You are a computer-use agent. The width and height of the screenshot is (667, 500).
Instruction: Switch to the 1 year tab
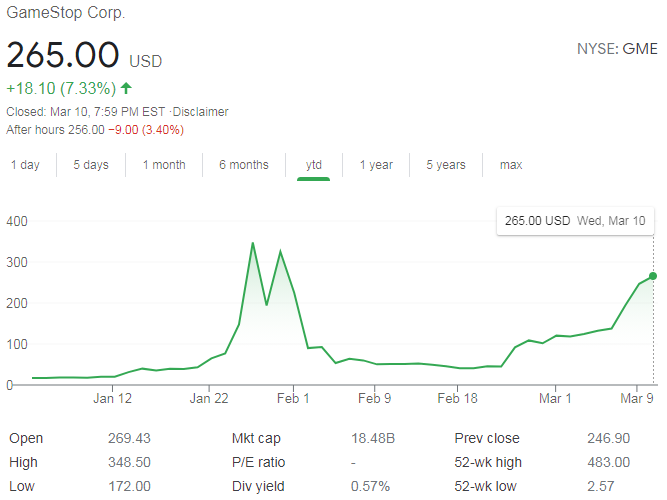pos(376,165)
